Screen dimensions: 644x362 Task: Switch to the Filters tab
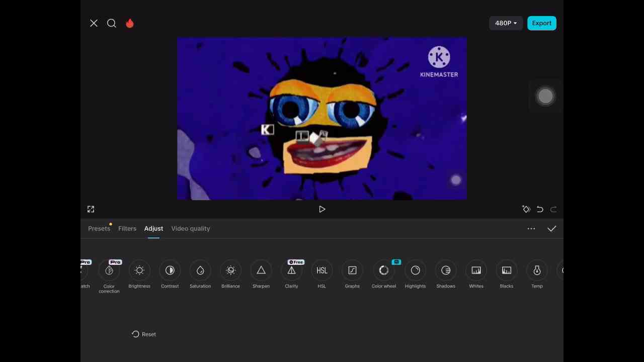(127, 229)
